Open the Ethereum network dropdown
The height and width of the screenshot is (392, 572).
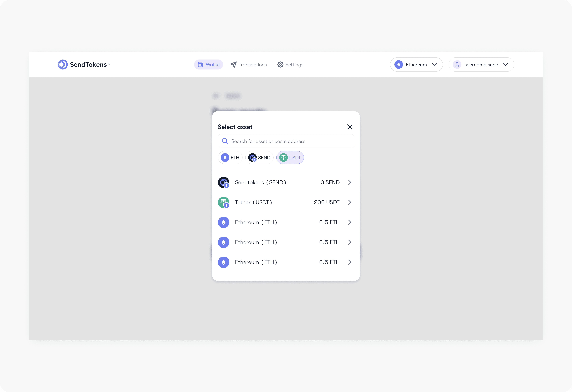(x=416, y=64)
